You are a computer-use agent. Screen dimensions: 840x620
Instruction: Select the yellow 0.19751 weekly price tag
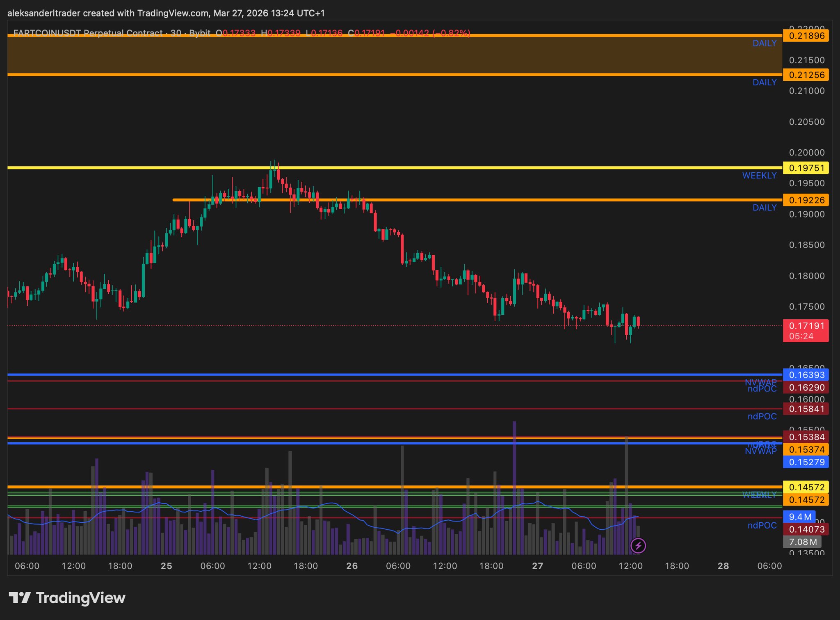tap(806, 168)
